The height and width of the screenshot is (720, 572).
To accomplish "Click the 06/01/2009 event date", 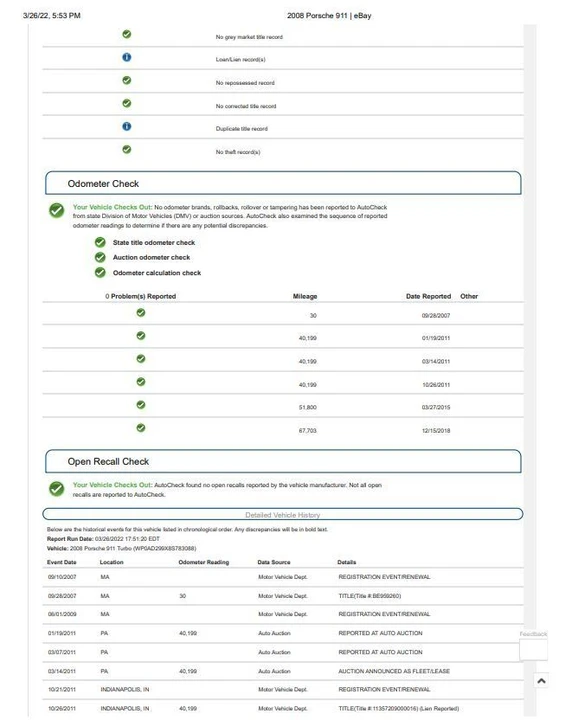I will (x=62, y=614).
